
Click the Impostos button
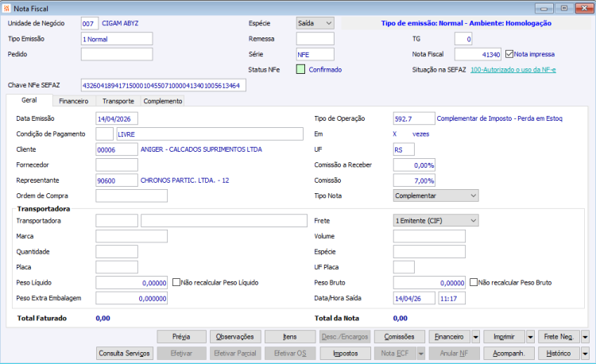point(346,354)
